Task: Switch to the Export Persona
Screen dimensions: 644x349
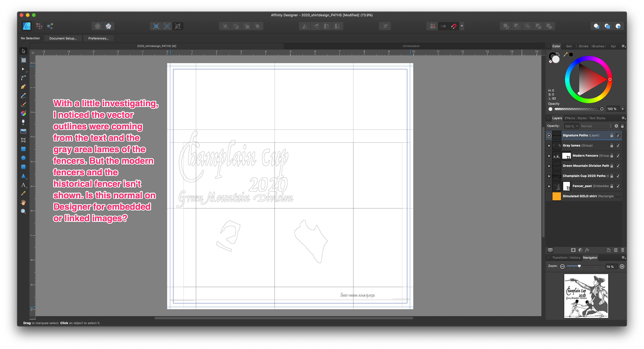Action: (50, 26)
